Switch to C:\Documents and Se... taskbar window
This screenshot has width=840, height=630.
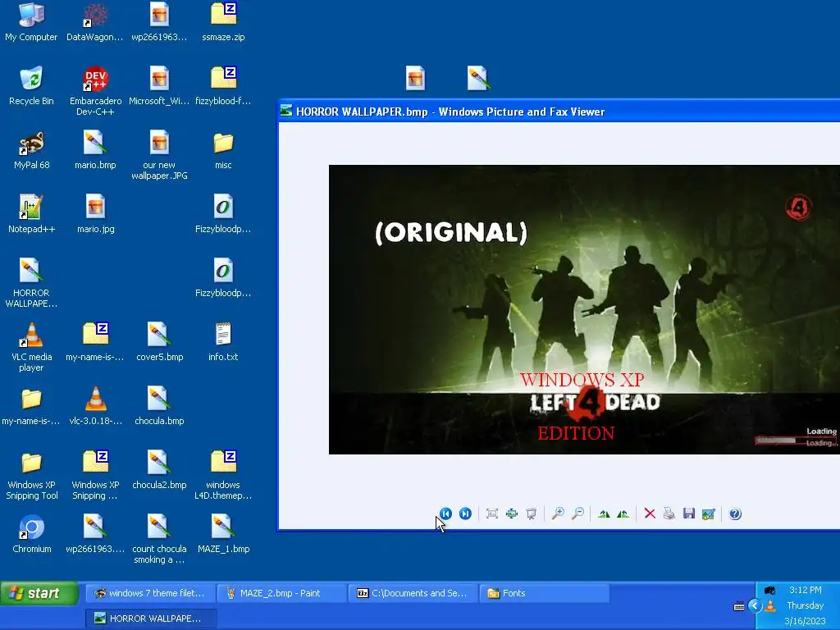point(413,593)
